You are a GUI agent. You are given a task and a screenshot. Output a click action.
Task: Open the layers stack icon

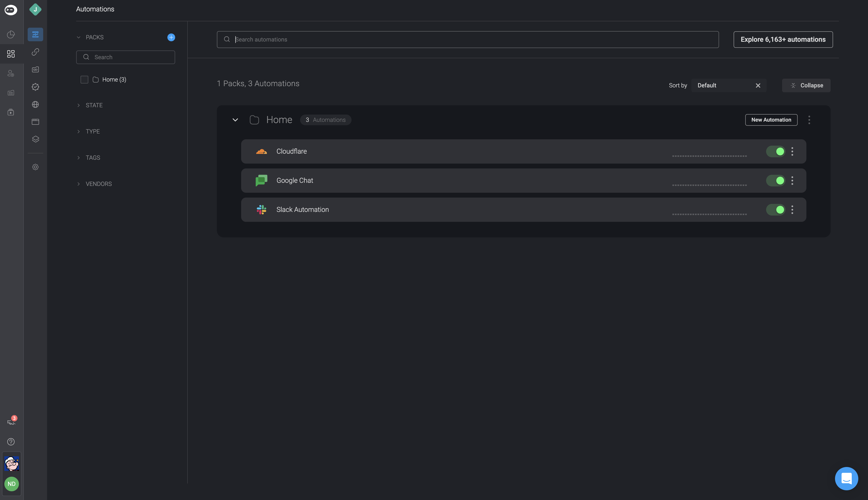click(35, 139)
